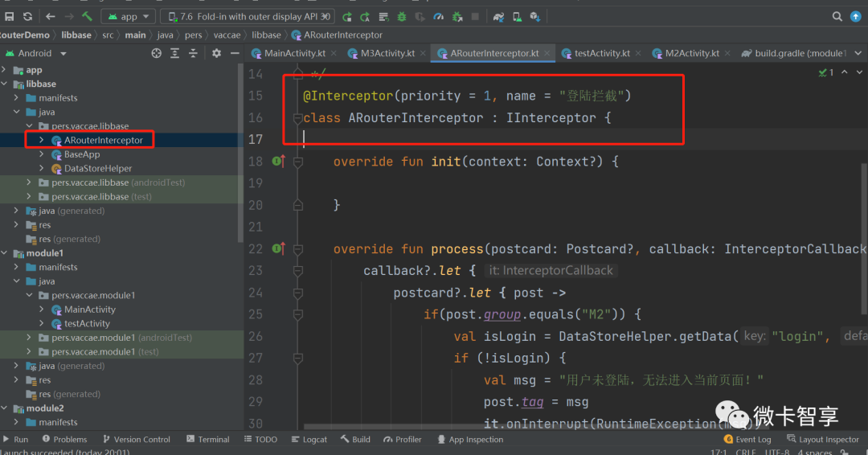Viewport: 868px width, 455px height.
Task: Click override gutter icon on line 22
Action: click(278, 248)
